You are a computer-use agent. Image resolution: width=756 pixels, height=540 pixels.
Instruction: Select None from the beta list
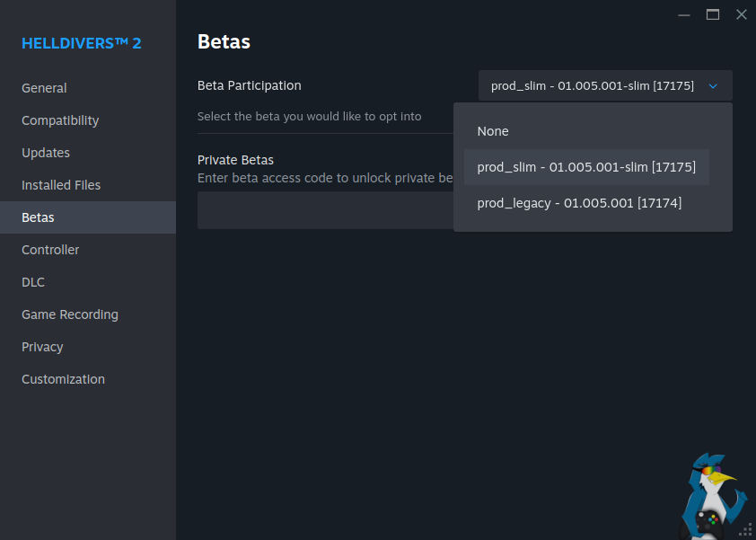[x=493, y=131]
